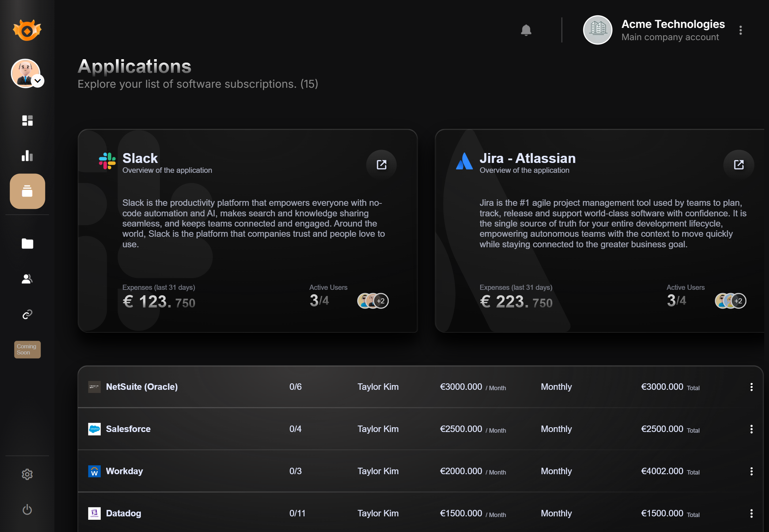Image resolution: width=769 pixels, height=532 pixels.
Task: Click the Coming Soon badge
Action: click(x=27, y=349)
